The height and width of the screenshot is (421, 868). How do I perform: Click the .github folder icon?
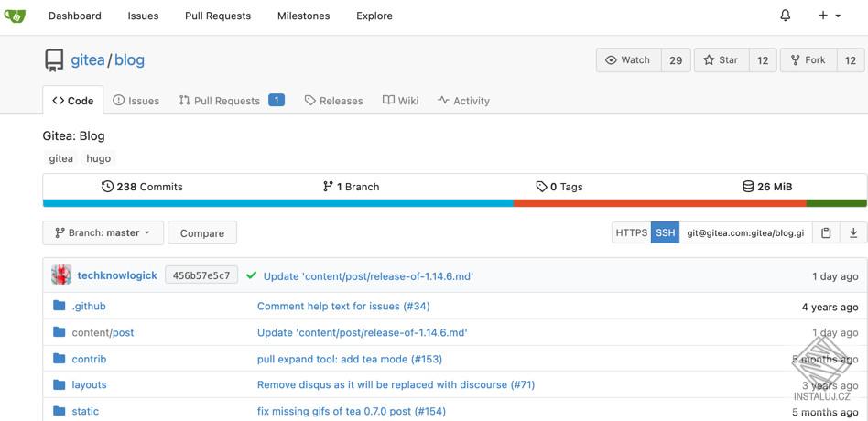point(60,306)
